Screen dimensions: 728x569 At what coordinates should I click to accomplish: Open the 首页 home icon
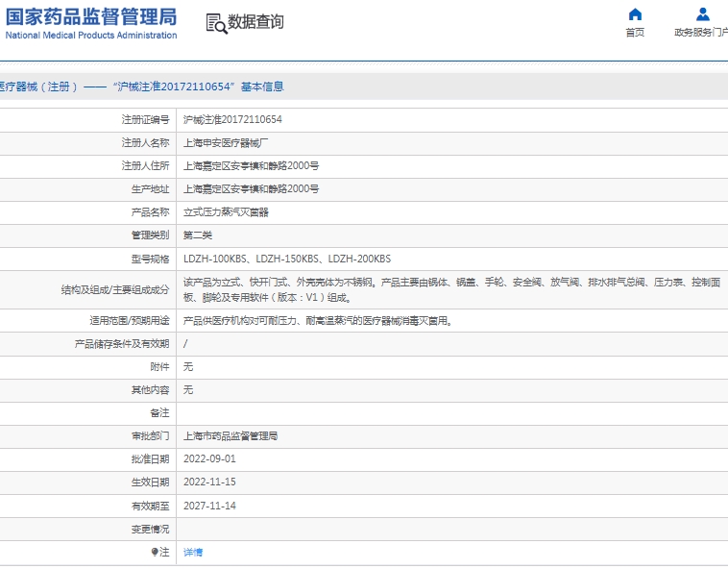click(x=635, y=14)
